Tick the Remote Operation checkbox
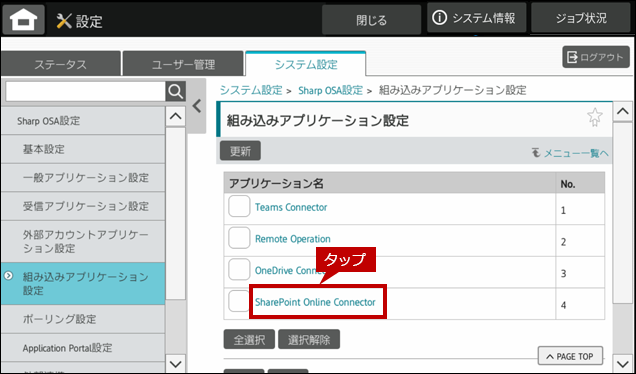This screenshot has height=374, width=636. (239, 238)
